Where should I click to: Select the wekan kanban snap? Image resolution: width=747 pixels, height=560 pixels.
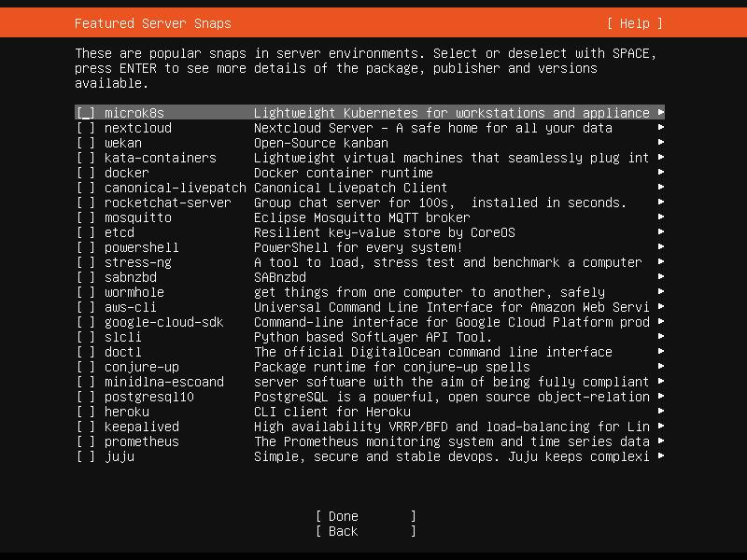tap(86, 143)
